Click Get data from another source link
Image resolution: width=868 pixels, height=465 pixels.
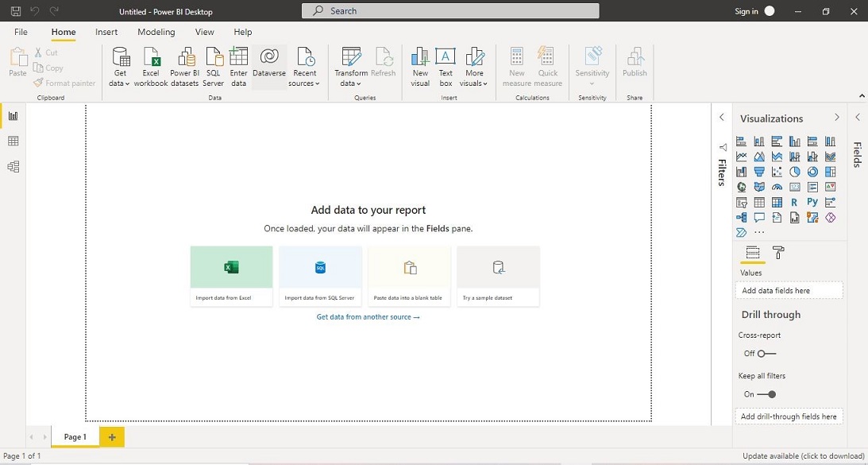368,317
